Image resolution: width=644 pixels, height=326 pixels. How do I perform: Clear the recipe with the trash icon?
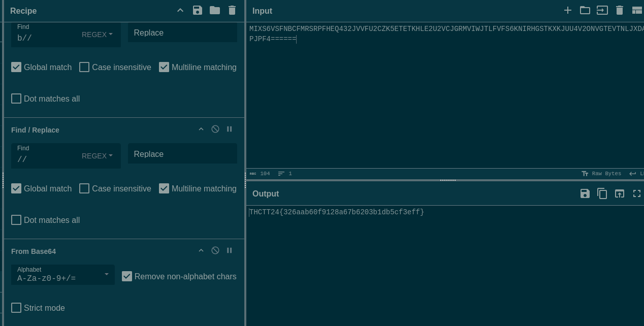[232, 11]
